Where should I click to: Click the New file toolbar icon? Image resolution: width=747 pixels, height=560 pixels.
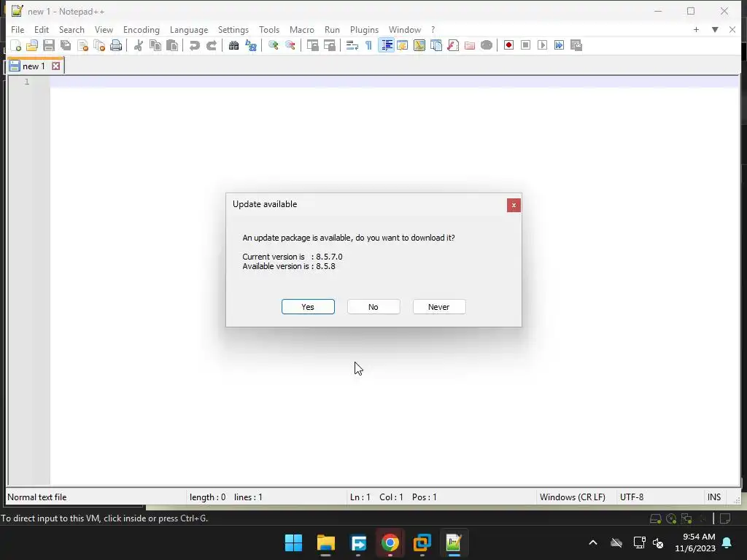click(15, 45)
